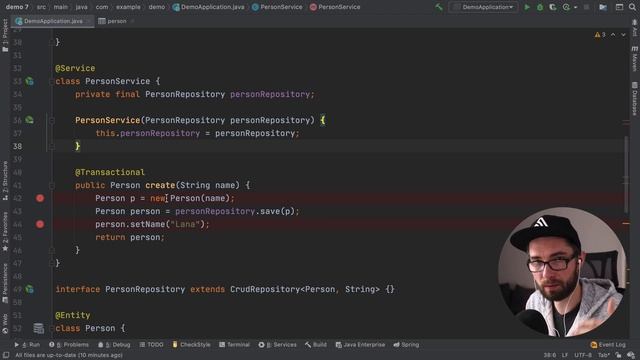
Task: Go to previous highlighted error arrow
Action: click(613, 35)
